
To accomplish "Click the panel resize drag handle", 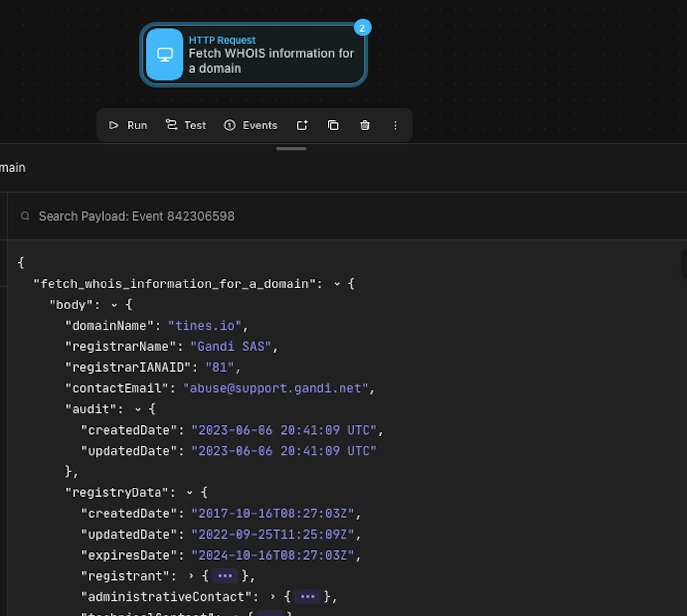I will pyautogui.click(x=291, y=149).
